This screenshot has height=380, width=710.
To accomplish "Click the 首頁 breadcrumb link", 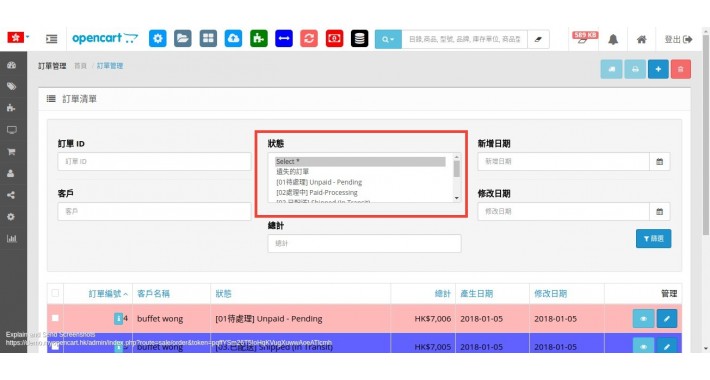I will 80,66.
